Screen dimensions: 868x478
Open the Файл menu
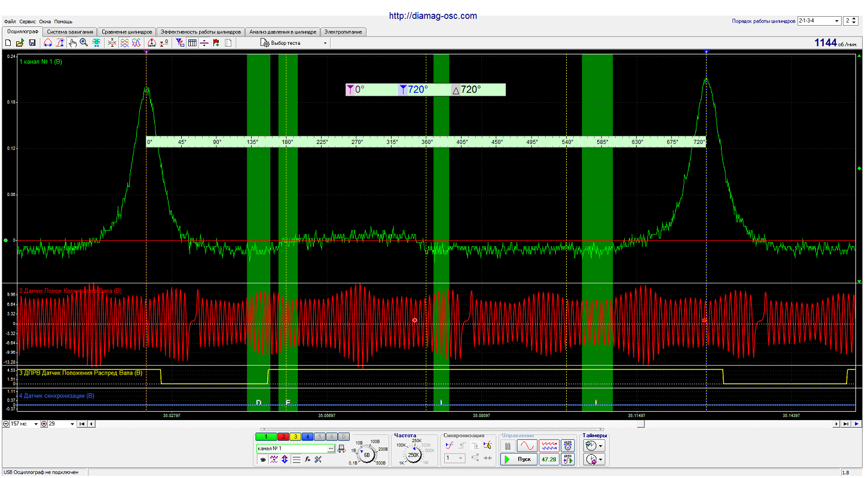10,22
